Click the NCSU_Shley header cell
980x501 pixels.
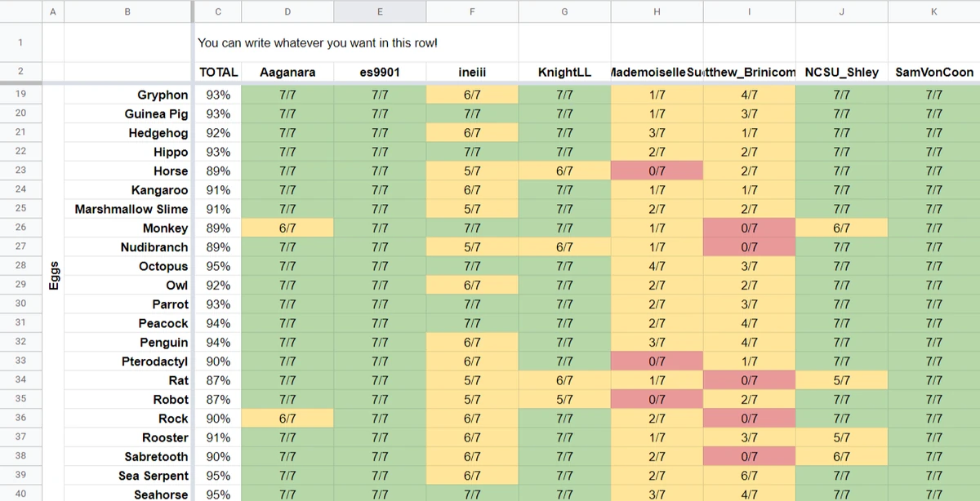tap(841, 72)
